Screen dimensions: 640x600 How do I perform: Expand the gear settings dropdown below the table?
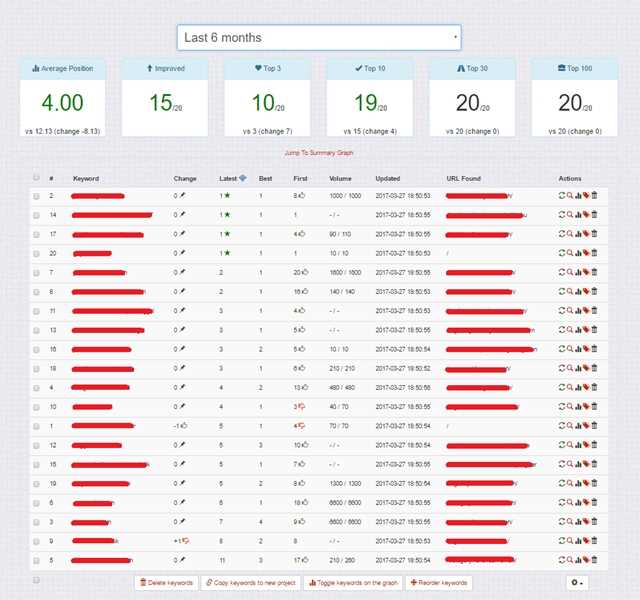point(579,582)
